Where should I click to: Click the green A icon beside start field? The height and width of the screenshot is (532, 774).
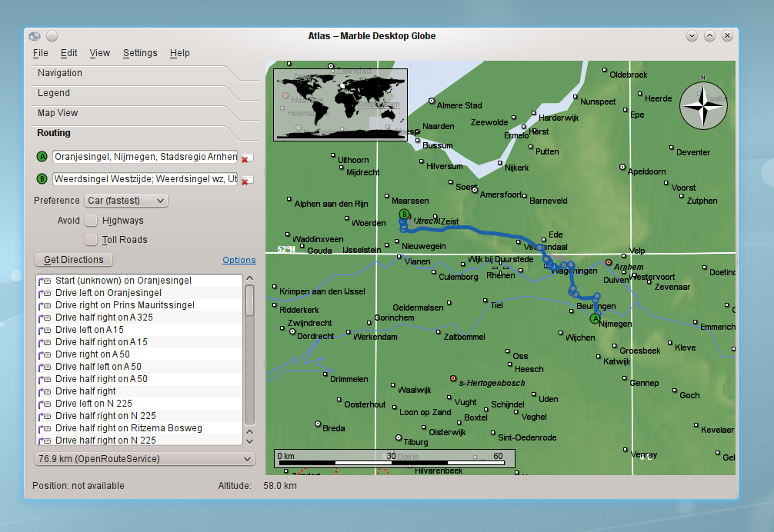[x=42, y=157]
